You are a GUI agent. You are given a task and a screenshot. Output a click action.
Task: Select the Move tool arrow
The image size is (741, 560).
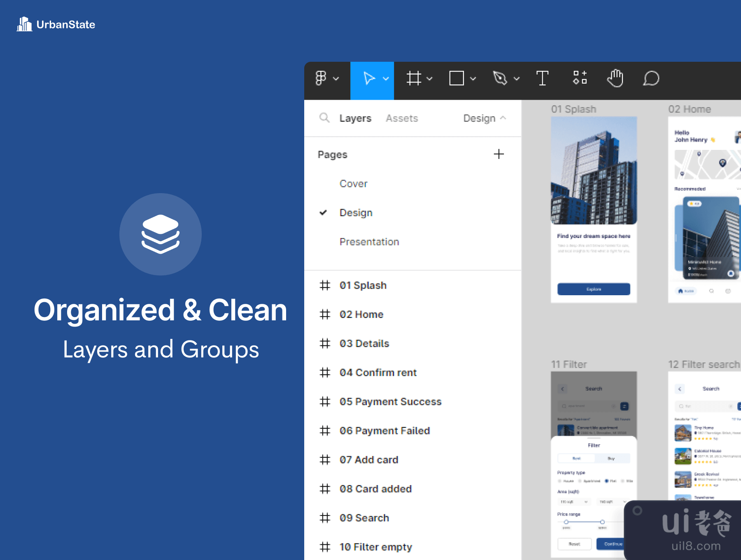pos(369,78)
